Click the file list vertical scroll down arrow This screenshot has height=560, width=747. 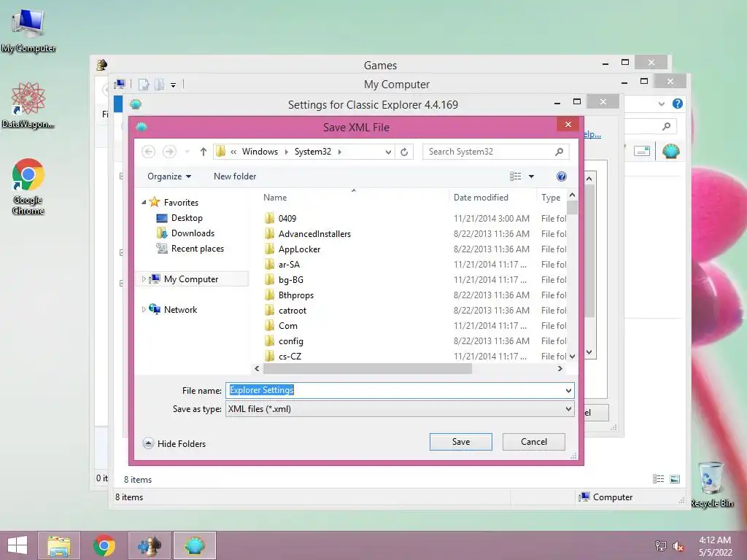[572, 356]
